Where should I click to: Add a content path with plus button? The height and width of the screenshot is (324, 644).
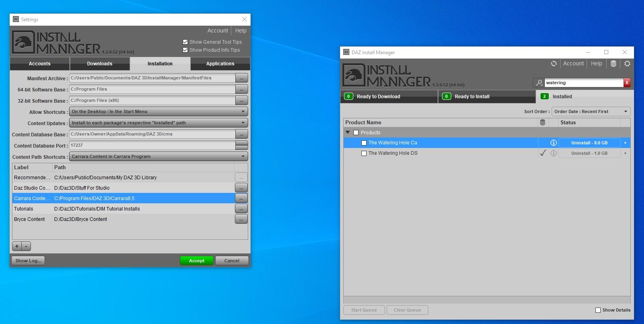click(17, 246)
